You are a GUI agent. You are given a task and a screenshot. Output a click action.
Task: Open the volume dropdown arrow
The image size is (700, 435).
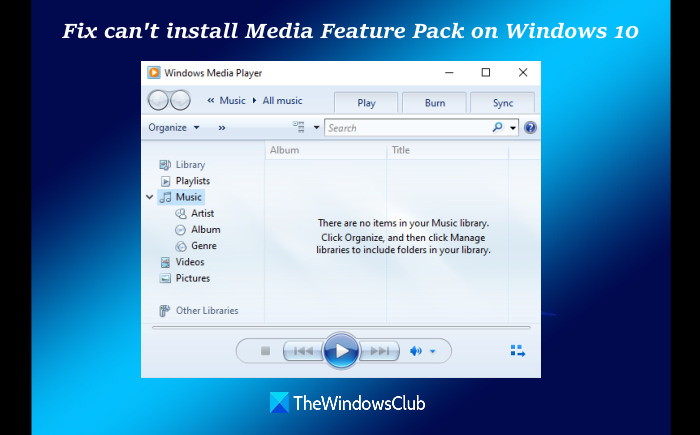pyautogui.click(x=433, y=351)
